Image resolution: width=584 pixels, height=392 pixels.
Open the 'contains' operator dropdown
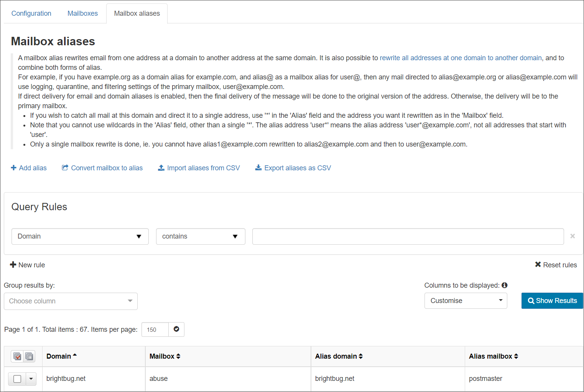(x=200, y=237)
